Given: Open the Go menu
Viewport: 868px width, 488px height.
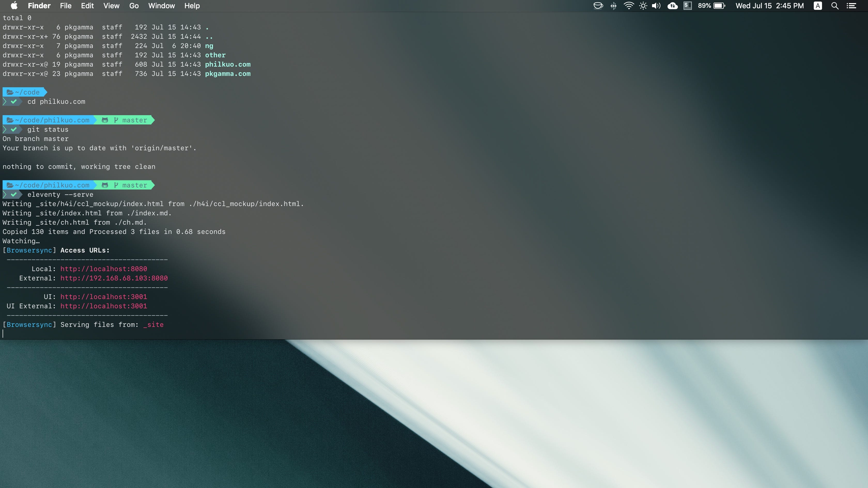Looking at the screenshot, I should point(134,6).
